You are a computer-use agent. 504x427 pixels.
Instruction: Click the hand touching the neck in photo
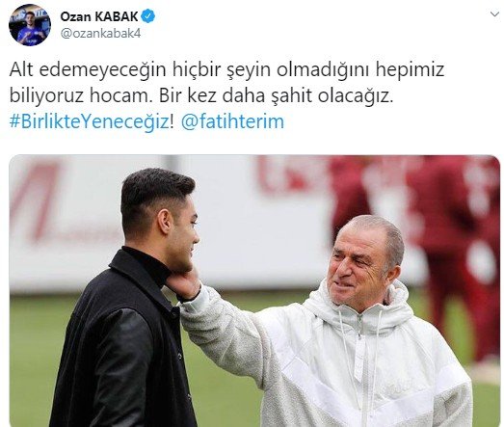coord(183,283)
